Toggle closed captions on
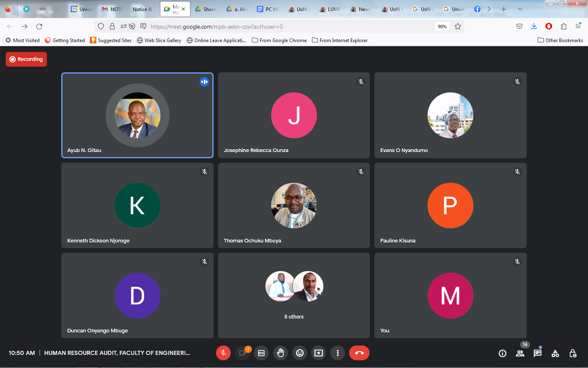This screenshot has height=368, width=588. (261, 353)
